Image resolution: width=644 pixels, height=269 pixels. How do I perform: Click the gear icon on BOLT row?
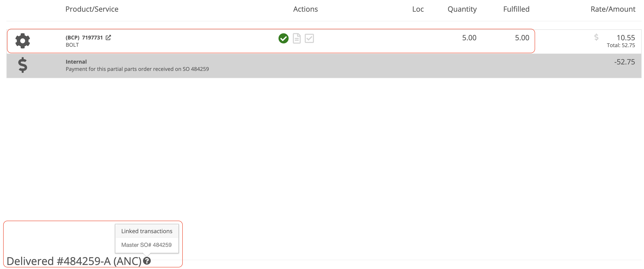(x=23, y=41)
